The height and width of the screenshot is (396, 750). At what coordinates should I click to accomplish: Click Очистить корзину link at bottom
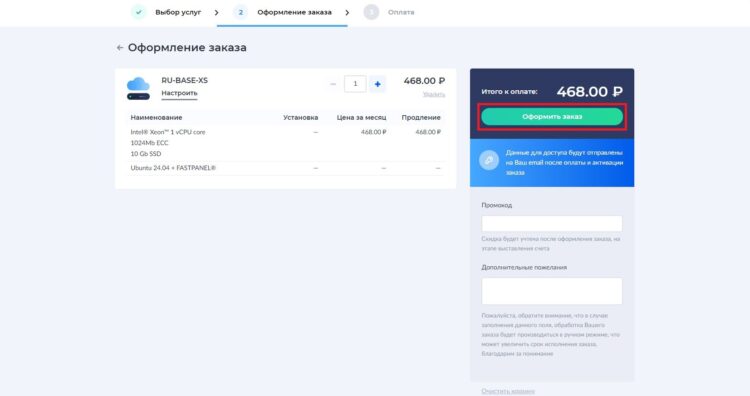pos(508,391)
